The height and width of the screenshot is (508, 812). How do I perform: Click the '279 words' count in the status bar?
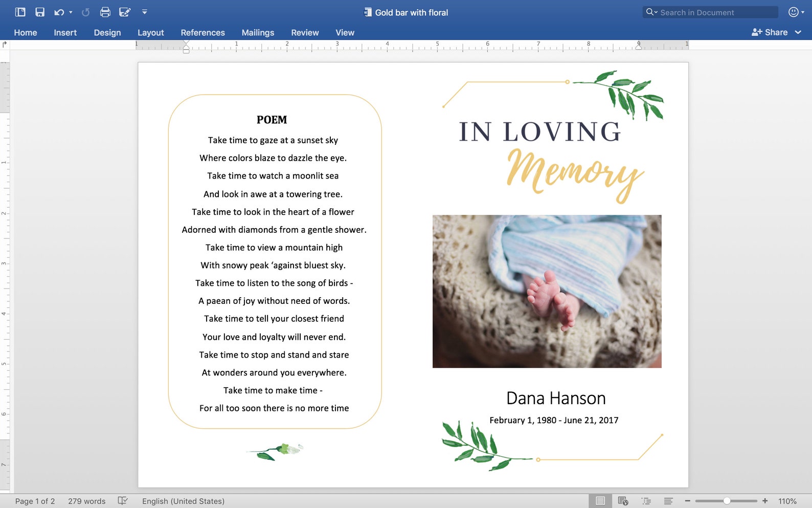point(87,501)
